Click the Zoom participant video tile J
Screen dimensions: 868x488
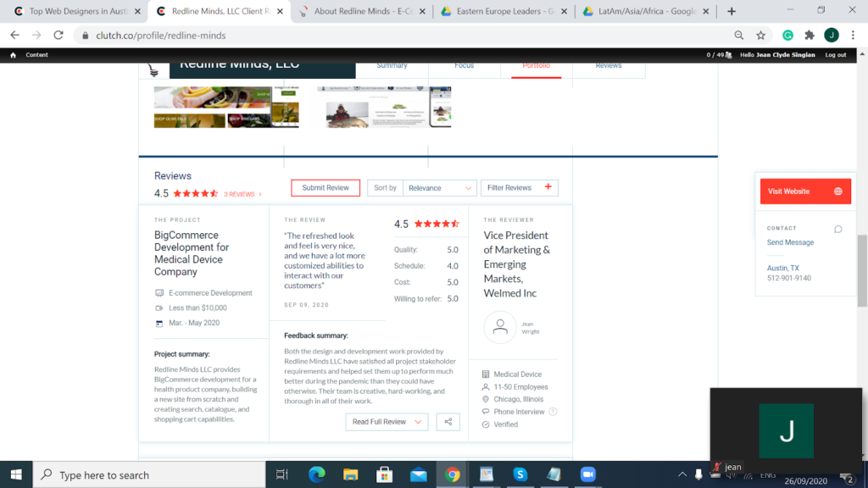pyautogui.click(x=786, y=430)
